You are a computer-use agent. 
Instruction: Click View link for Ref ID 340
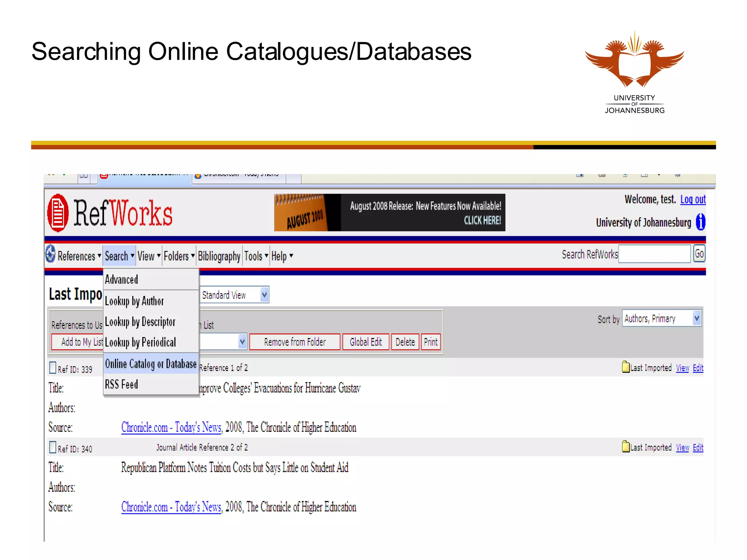click(x=682, y=447)
